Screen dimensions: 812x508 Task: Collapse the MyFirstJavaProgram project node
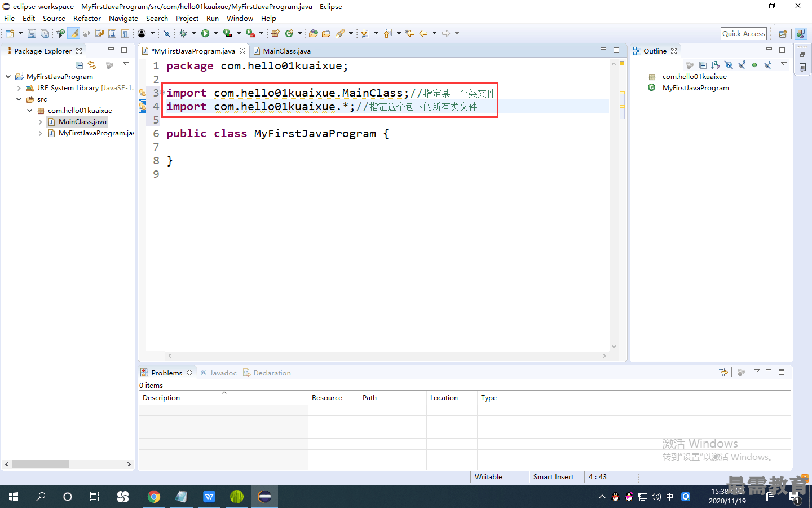(x=8, y=77)
